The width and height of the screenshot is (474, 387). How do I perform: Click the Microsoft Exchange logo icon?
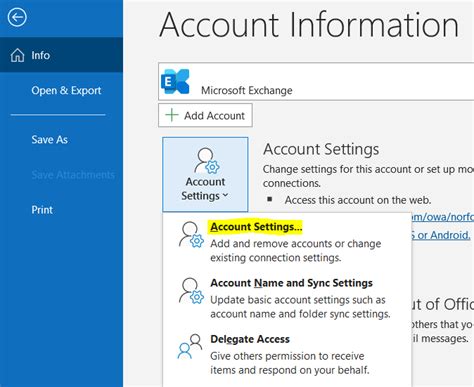[x=175, y=81]
